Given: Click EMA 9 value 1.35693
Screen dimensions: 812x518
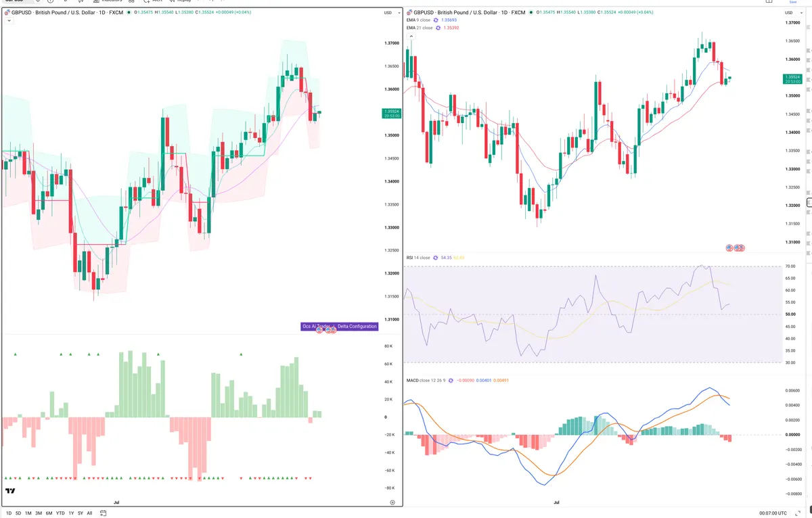Looking at the screenshot, I should click(x=451, y=21).
